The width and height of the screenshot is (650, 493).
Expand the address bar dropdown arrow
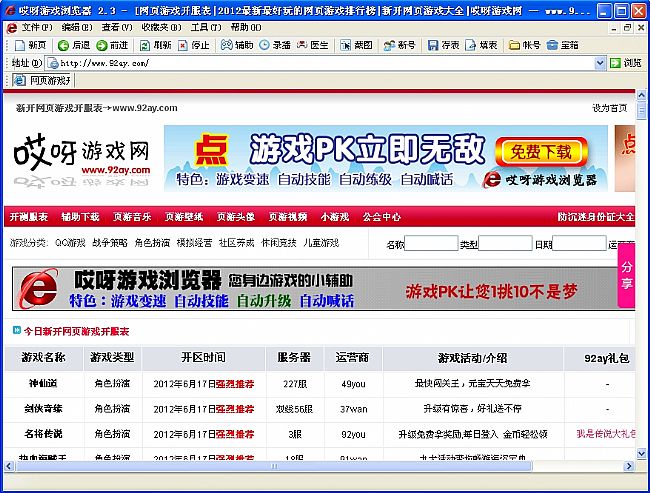coord(600,63)
